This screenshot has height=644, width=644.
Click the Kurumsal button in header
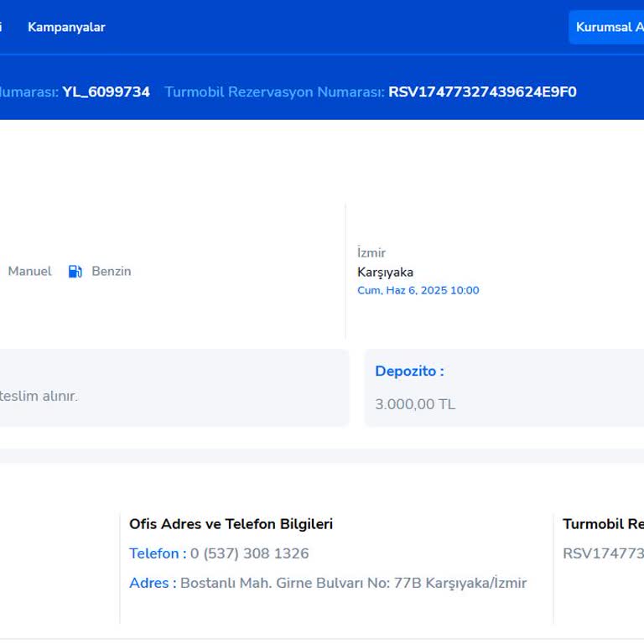(607, 27)
